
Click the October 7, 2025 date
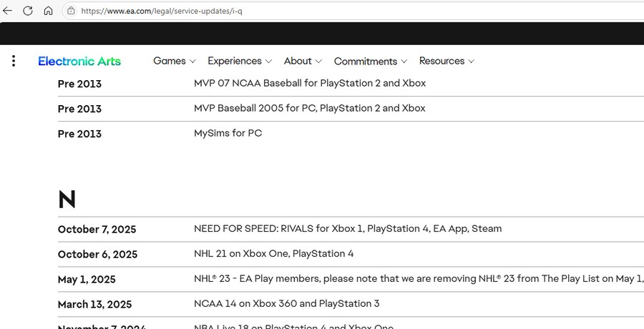97,230
